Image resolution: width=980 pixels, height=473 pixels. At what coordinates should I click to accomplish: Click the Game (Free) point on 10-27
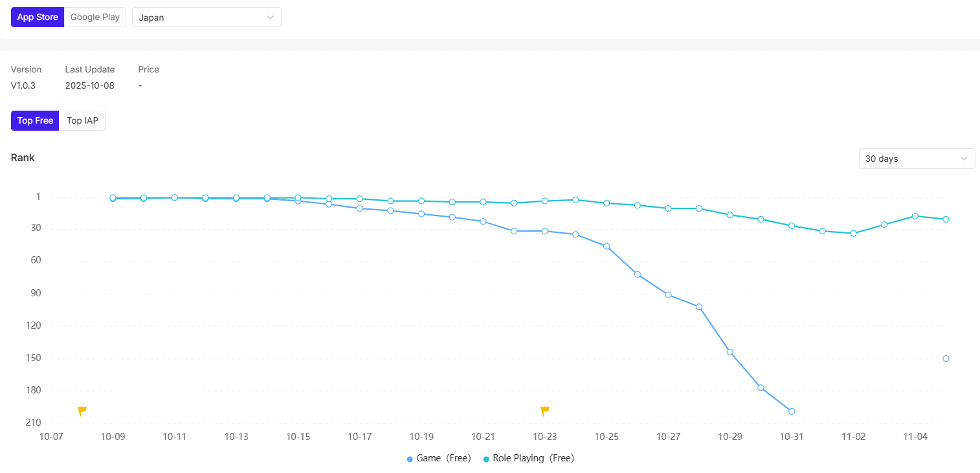click(668, 295)
